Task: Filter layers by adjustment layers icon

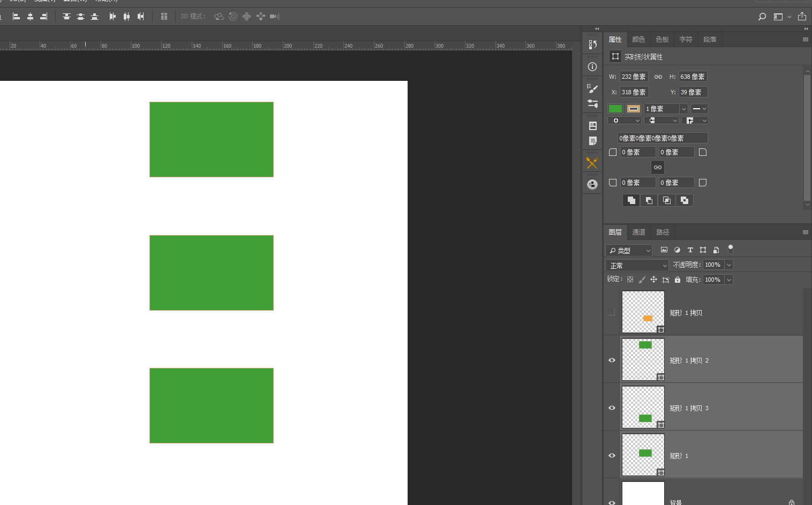Action: (677, 250)
